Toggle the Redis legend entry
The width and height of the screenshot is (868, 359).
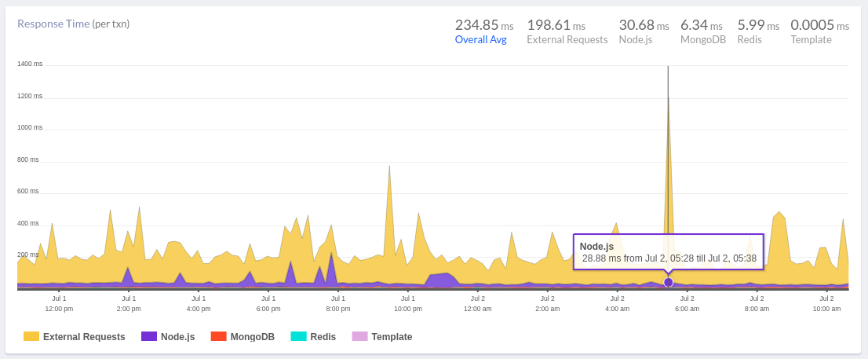point(313,336)
